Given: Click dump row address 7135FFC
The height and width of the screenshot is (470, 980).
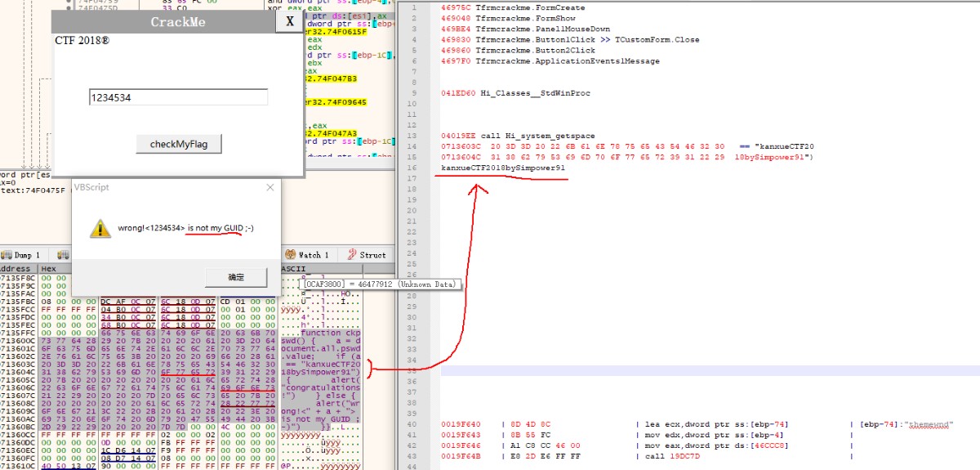Looking at the screenshot, I should [x=17, y=333].
